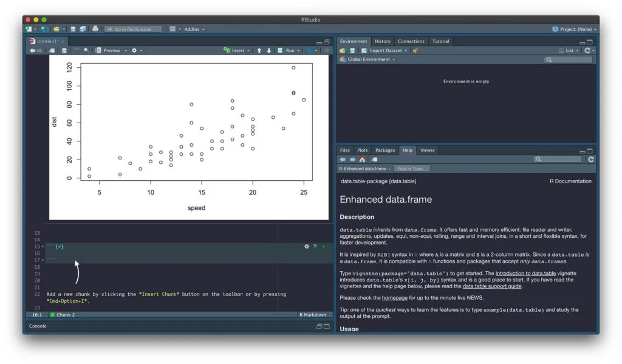The image size is (622, 364).
Task: Click the Go to file/function field
Action: [133, 29]
